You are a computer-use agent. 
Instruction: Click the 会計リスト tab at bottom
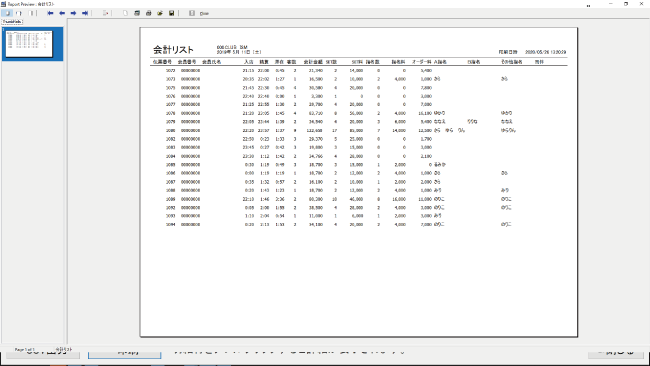point(64,349)
